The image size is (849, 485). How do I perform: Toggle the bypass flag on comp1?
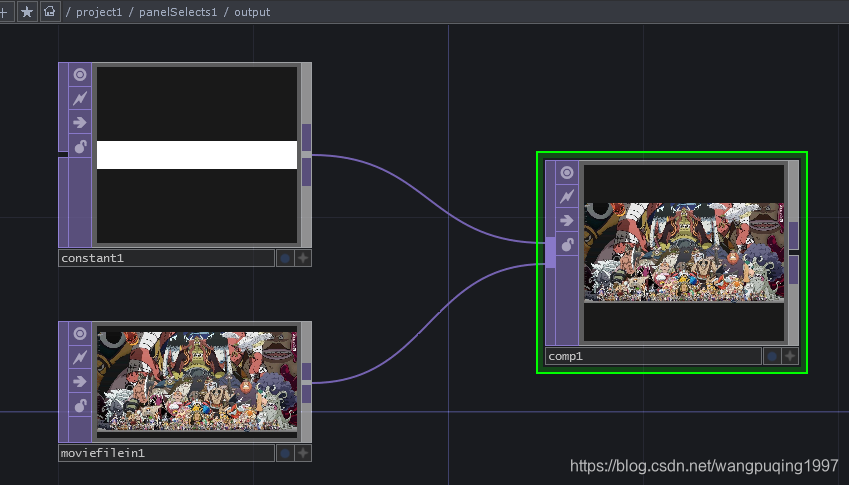[x=567, y=196]
